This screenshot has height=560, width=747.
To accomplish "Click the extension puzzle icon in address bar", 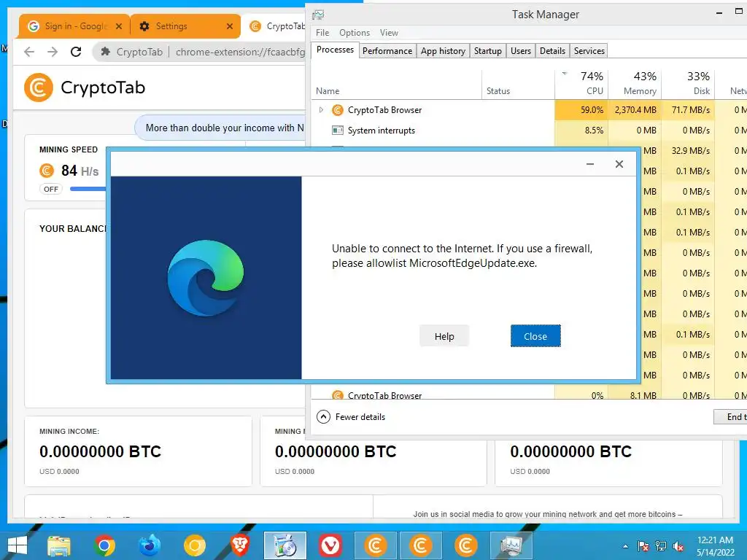I will click(106, 52).
